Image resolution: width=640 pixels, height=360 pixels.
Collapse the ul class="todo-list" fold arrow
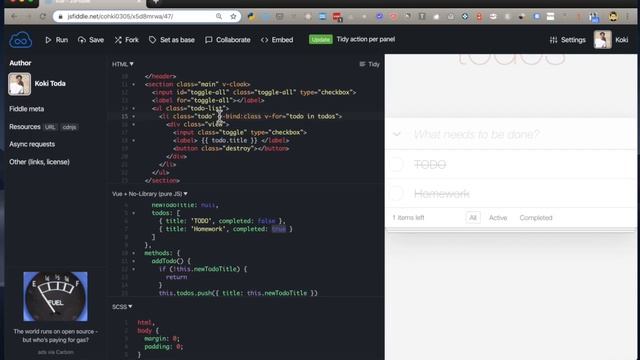134,109
